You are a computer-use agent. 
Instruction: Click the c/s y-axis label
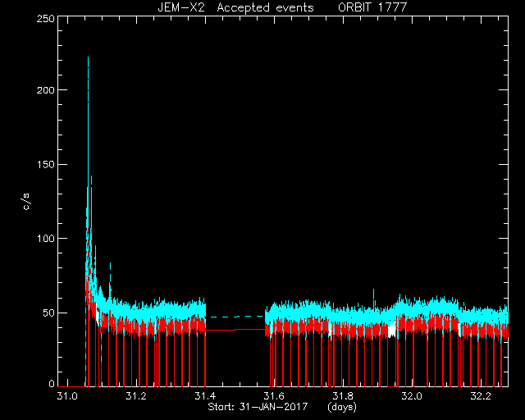tap(26, 202)
